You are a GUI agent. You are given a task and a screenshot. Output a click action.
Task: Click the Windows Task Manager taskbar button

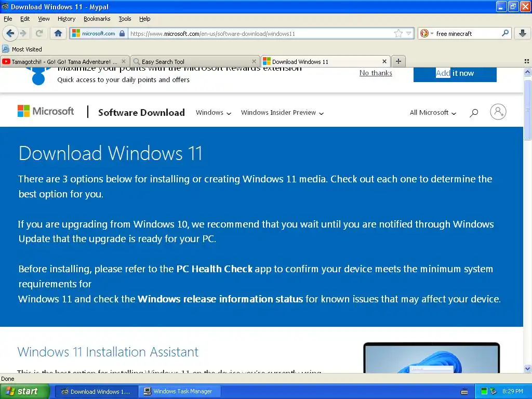(x=180, y=392)
